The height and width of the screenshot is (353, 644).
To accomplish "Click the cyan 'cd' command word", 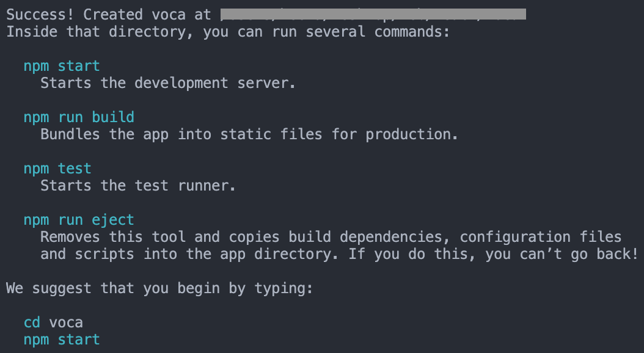I will pos(32,322).
